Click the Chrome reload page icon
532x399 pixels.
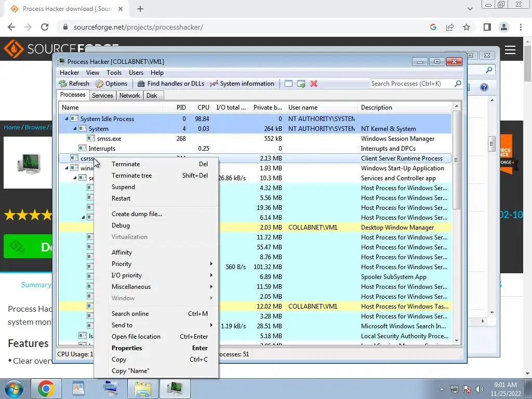click(x=45, y=27)
